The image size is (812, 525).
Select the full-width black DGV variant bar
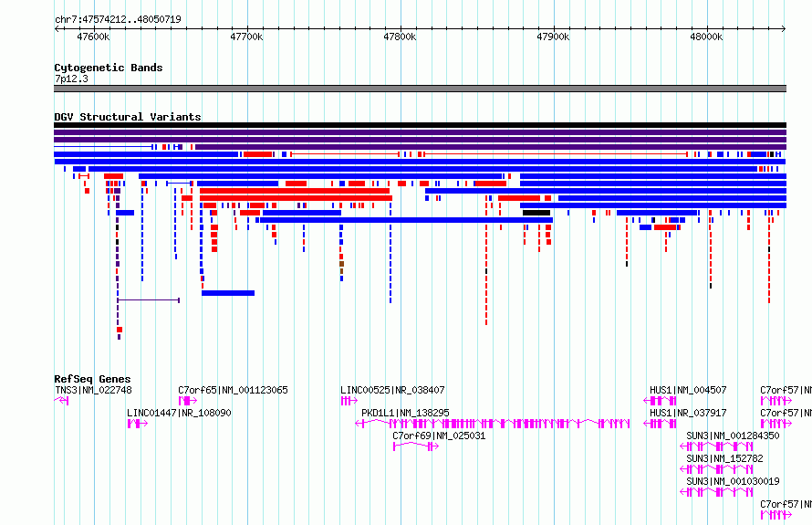[420, 125]
